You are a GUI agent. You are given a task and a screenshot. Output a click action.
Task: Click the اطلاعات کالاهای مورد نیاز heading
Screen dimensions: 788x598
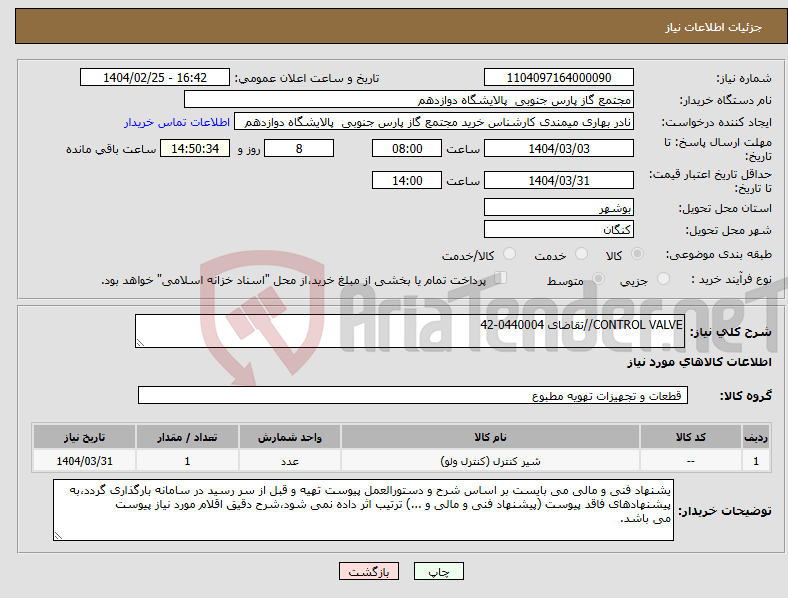pyautogui.click(x=699, y=362)
